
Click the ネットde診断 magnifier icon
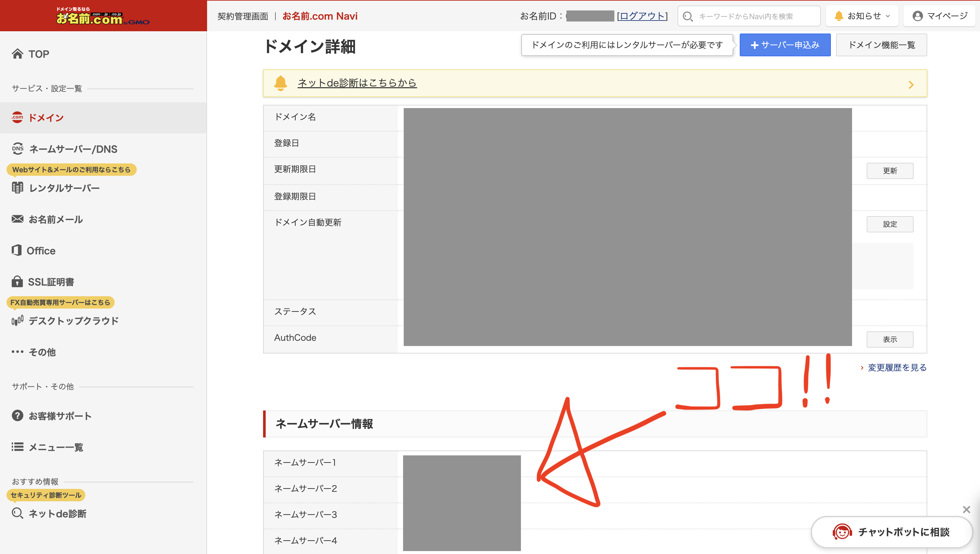coord(17,513)
